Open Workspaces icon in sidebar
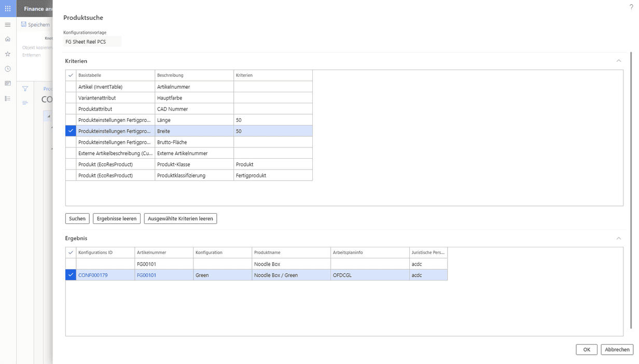This screenshot has width=639, height=364. coord(8,83)
